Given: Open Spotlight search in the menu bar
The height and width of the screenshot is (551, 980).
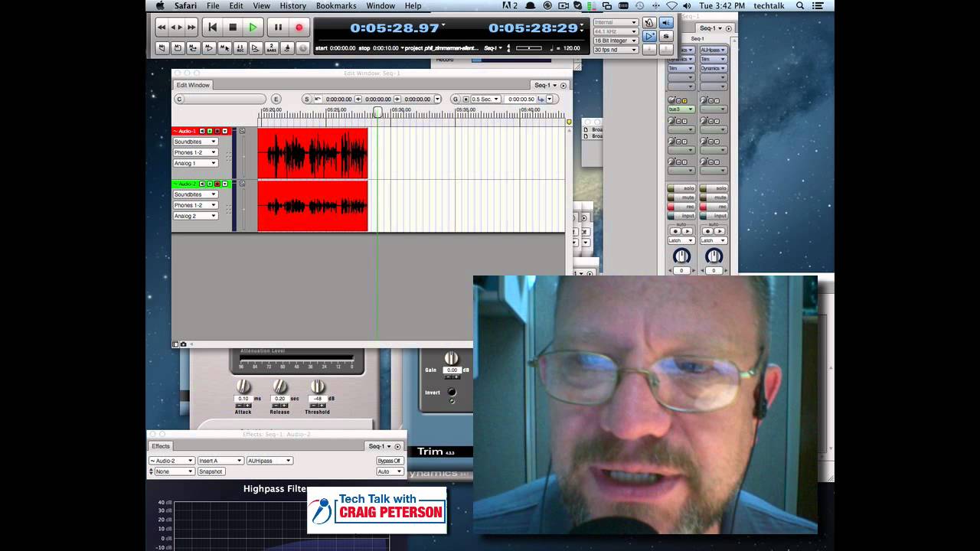Looking at the screenshot, I should (x=800, y=5).
